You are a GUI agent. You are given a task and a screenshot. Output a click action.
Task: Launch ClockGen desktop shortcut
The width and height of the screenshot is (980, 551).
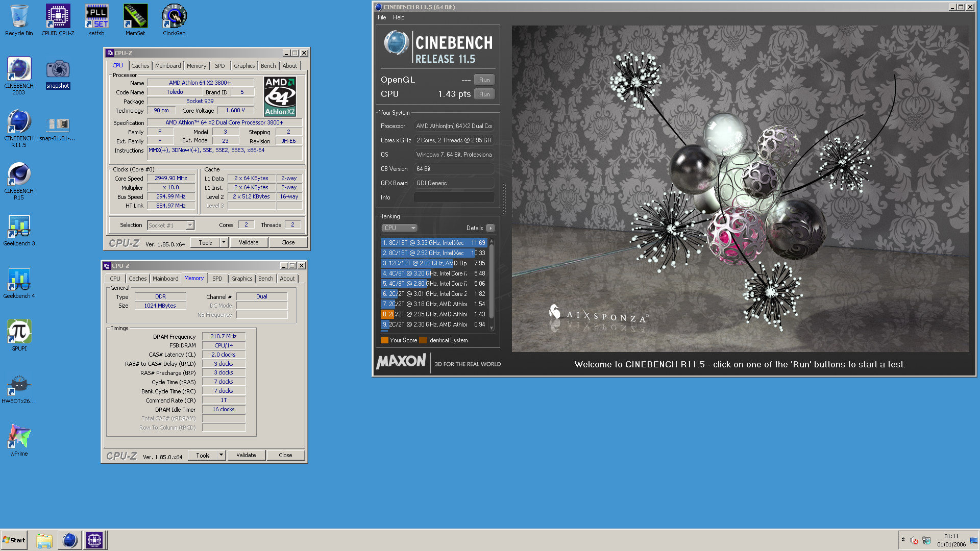[x=174, y=20]
